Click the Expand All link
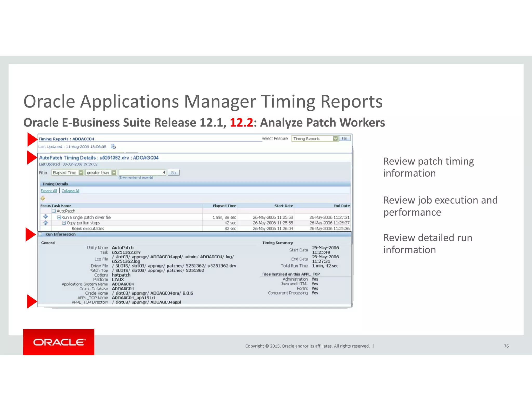 pos(49,191)
